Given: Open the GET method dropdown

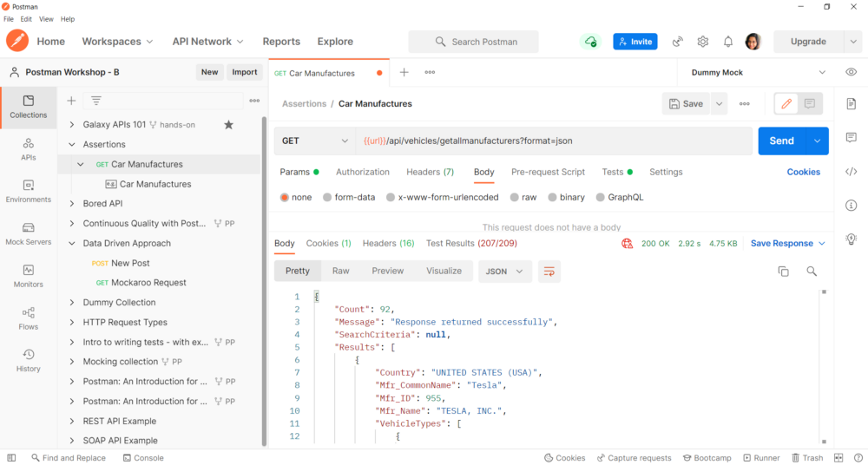Looking at the screenshot, I should (x=314, y=141).
